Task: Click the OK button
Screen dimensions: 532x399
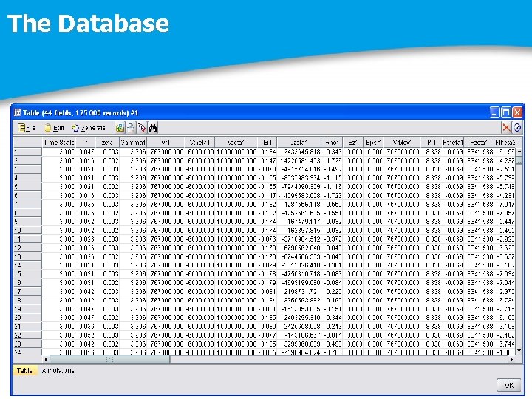Action: [509, 385]
